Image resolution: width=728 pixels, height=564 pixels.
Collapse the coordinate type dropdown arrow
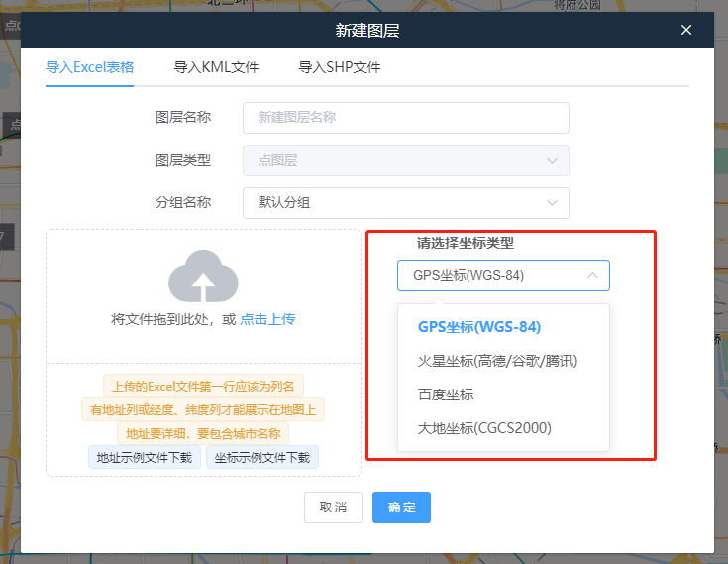(592, 275)
